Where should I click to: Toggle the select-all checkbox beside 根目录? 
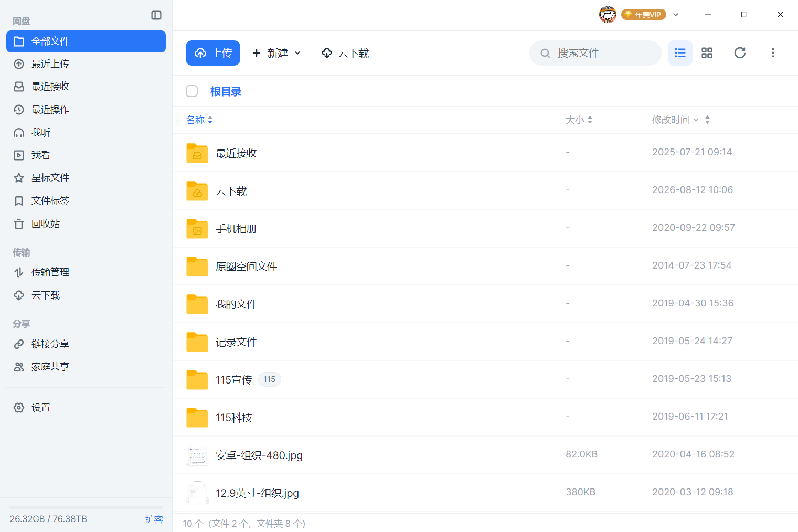click(x=192, y=91)
